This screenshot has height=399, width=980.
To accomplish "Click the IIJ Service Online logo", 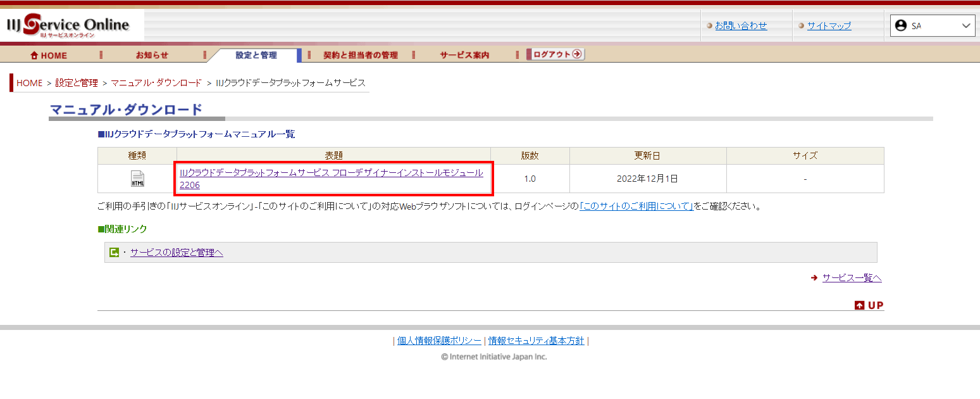I will point(68,26).
